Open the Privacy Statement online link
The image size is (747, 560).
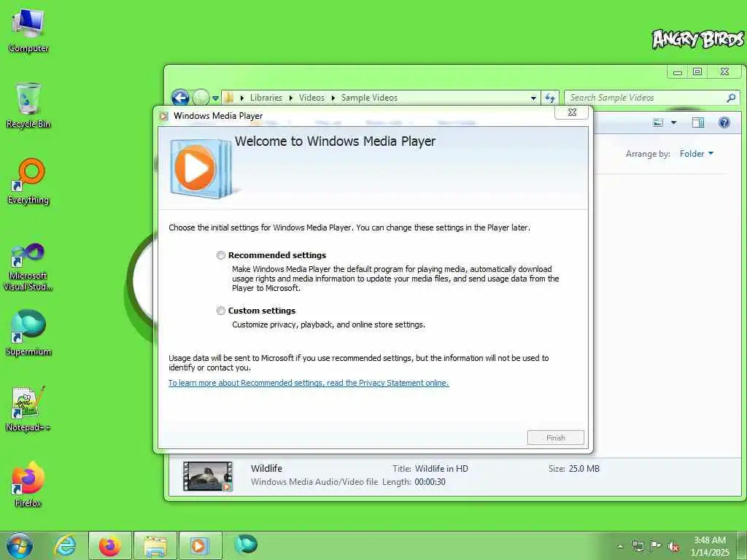click(x=309, y=383)
